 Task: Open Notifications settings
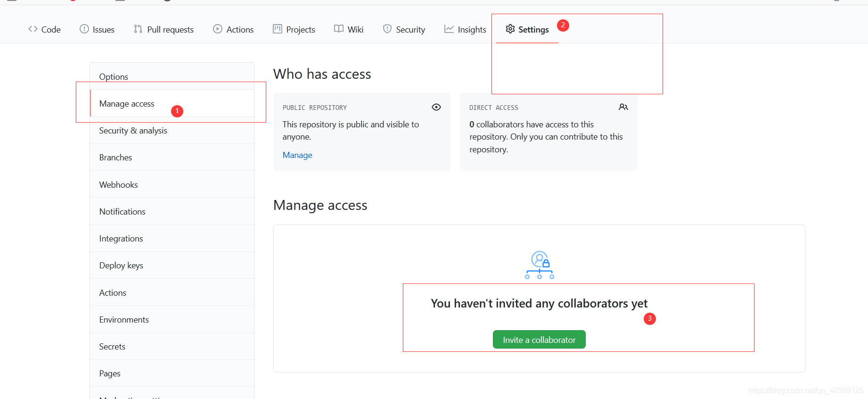point(172,211)
